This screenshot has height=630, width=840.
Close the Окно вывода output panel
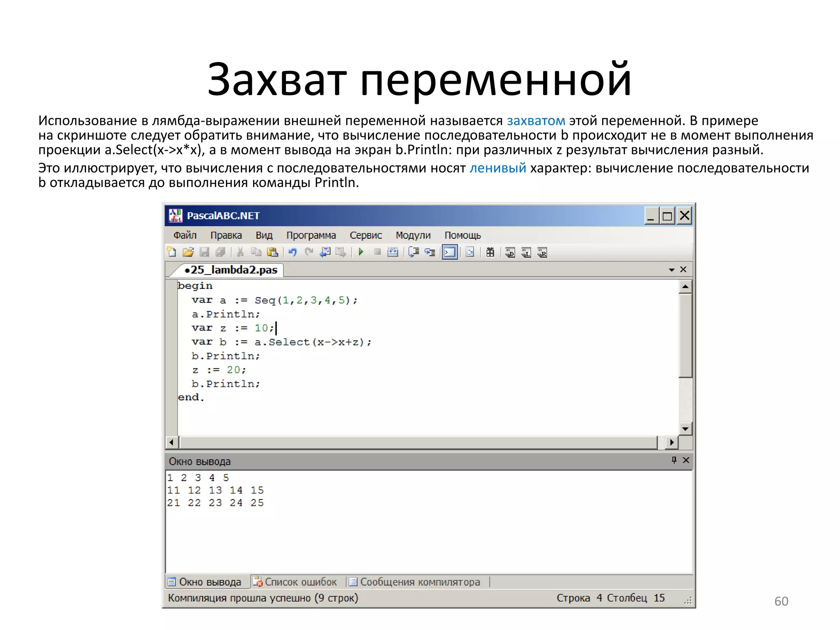point(686,460)
